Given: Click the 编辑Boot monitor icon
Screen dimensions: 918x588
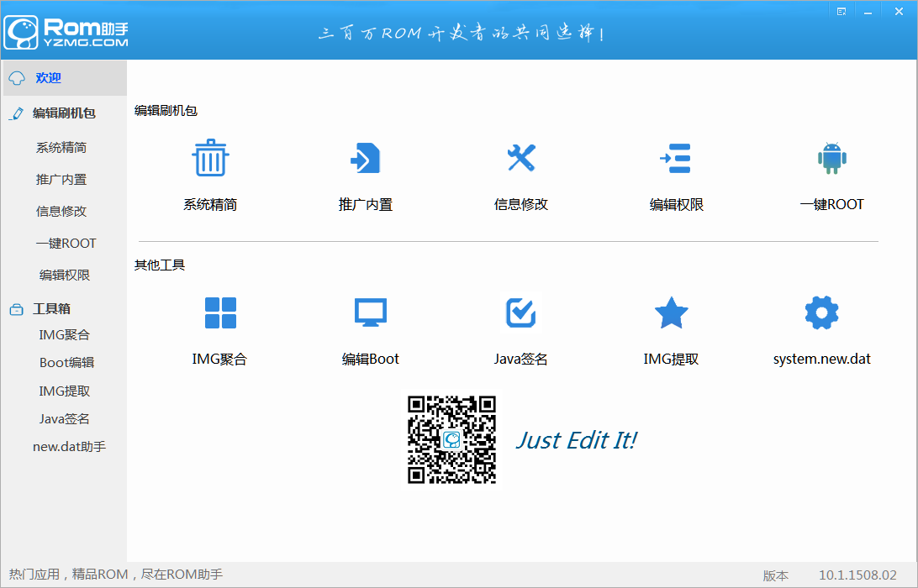Looking at the screenshot, I should click(x=371, y=313).
